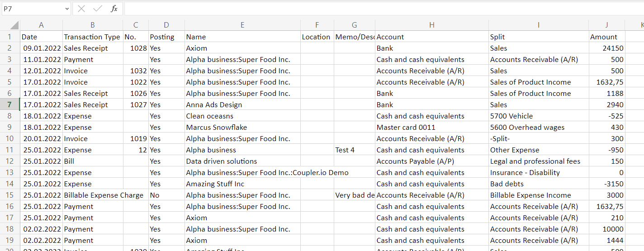Select the Data driven solutions cell
This screenshot has height=251, width=644.
242,161
